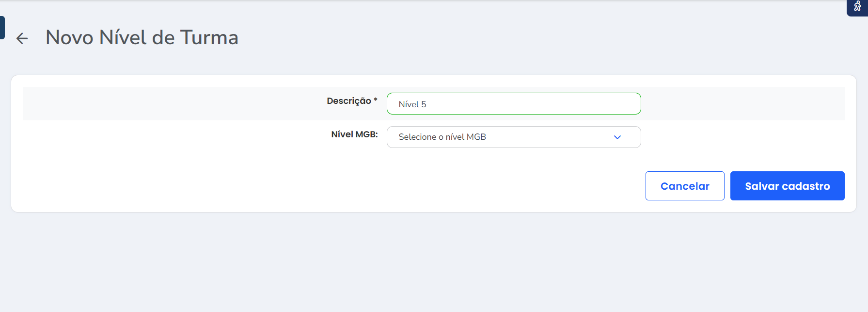Click the chevron arrow in Nível MGB
This screenshot has width=868, height=312.
coord(617,137)
